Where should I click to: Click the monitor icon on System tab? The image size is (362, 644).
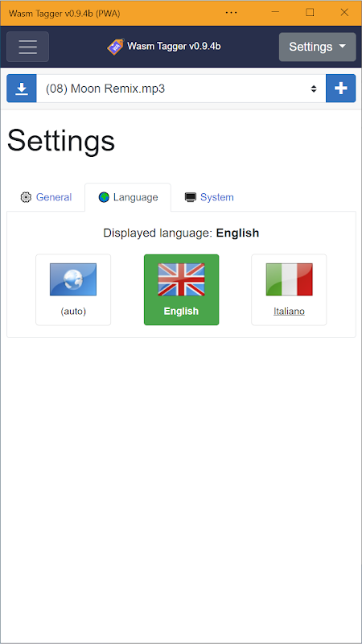pyautogui.click(x=191, y=197)
